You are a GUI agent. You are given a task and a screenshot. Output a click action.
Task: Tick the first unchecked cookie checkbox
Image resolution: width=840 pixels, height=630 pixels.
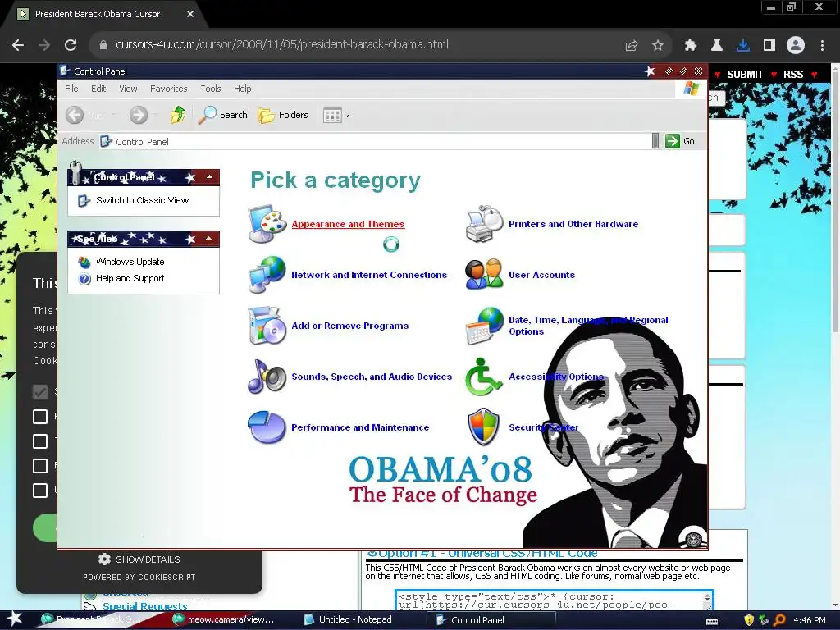coord(40,417)
